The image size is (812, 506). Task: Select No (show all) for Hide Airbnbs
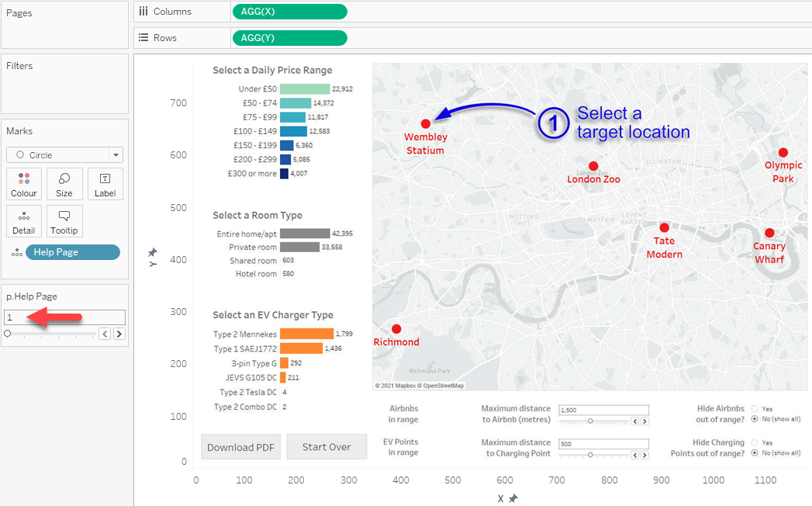click(755, 419)
